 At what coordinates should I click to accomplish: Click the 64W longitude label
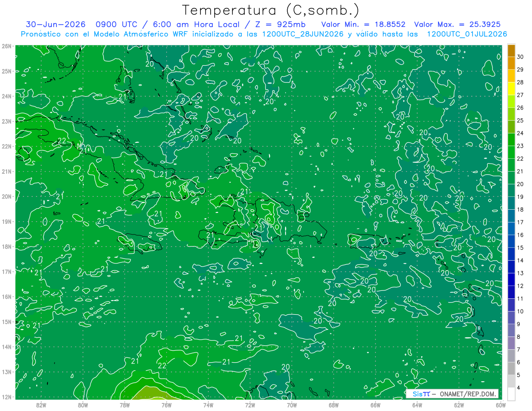417,405
